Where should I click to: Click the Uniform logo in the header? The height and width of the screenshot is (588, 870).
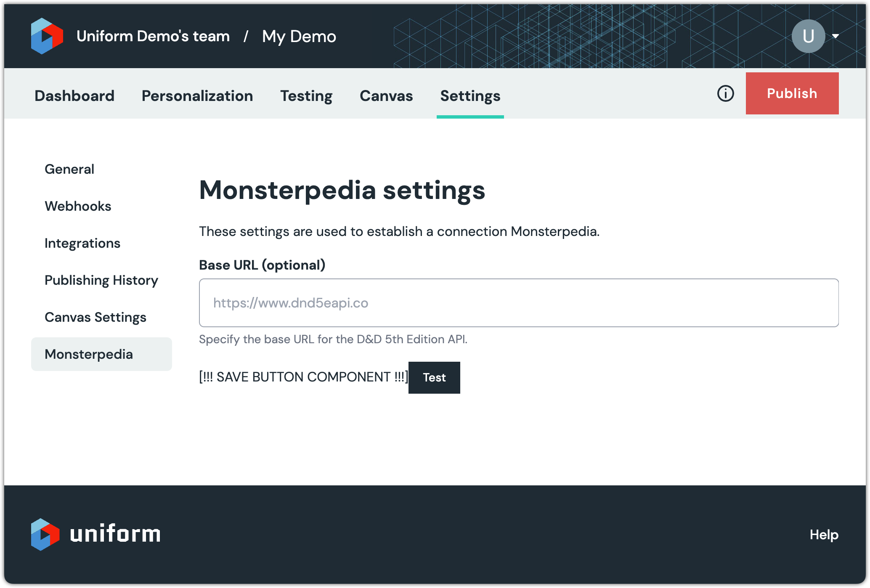(47, 36)
